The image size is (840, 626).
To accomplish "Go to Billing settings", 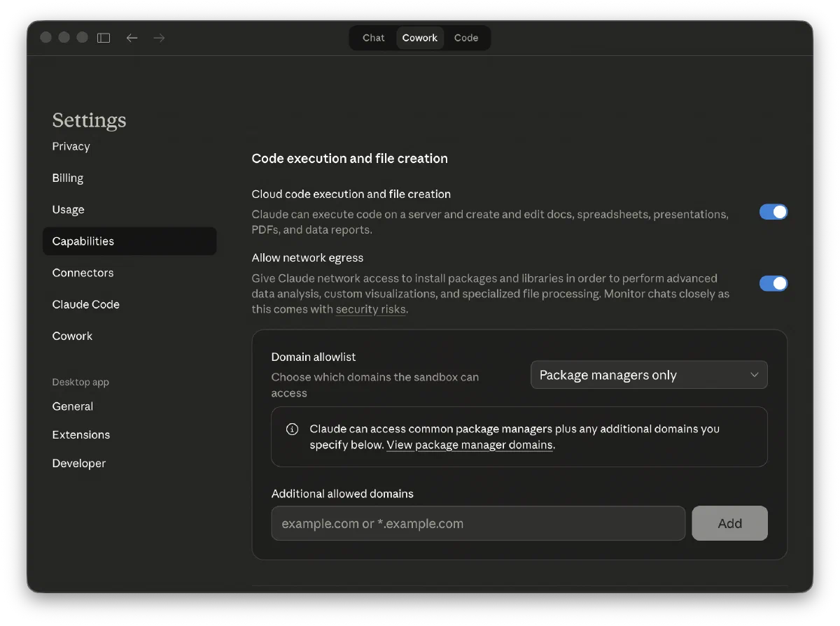I will [68, 178].
